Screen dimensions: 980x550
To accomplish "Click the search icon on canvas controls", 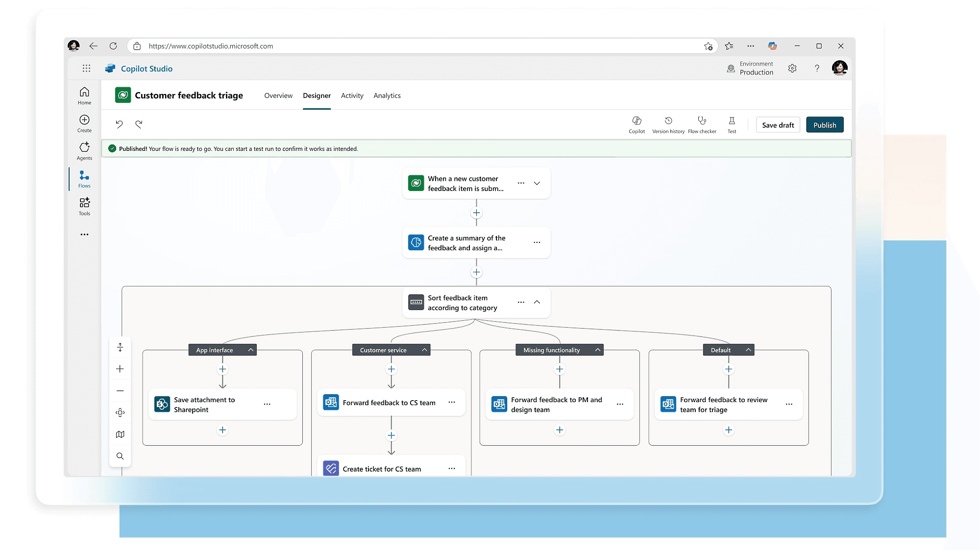I will tap(120, 456).
